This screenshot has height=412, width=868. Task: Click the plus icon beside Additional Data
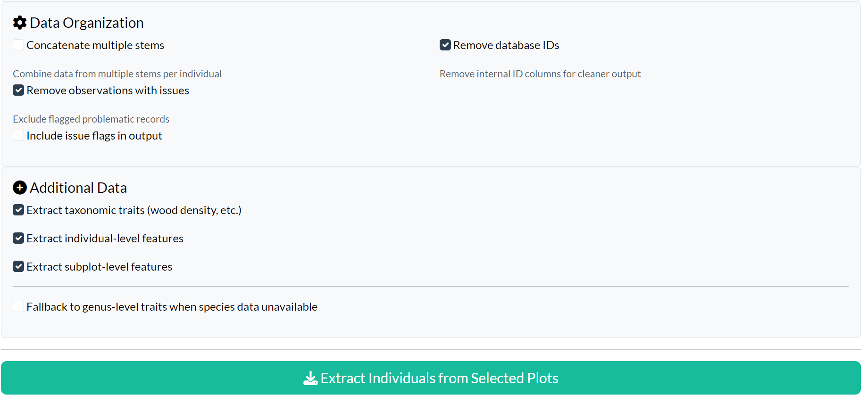pyautogui.click(x=19, y=187)
